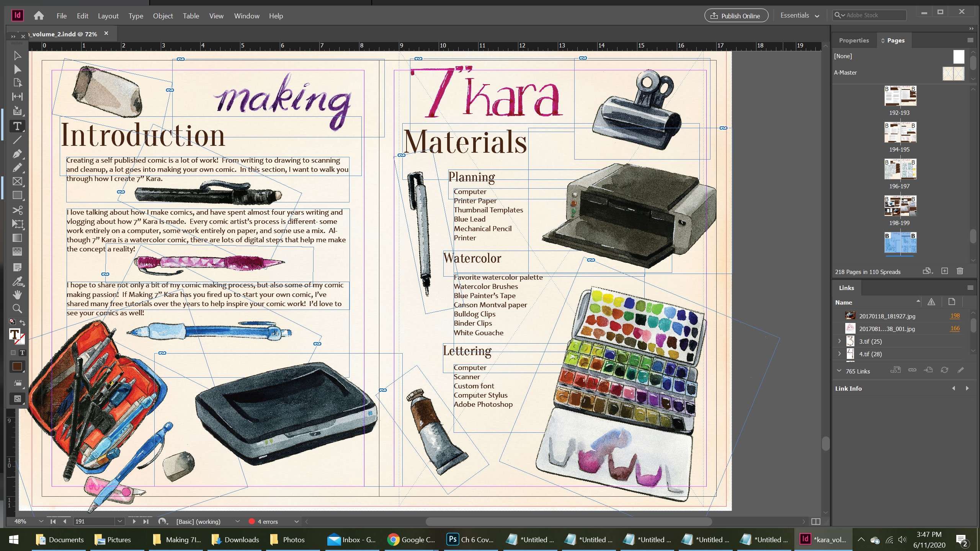
Task: Choose the Rectangle Frame tool
Action: coord(17,181)
